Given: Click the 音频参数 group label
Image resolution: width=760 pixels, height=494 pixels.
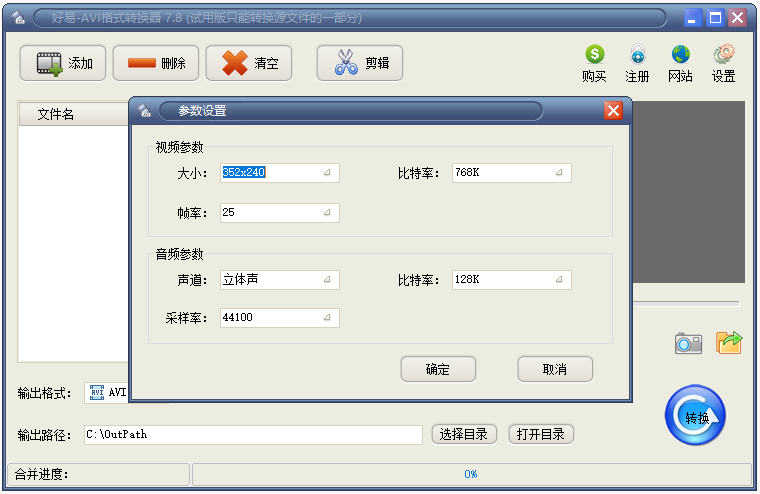Looking at the screenshot, I should tap(179, 254).
